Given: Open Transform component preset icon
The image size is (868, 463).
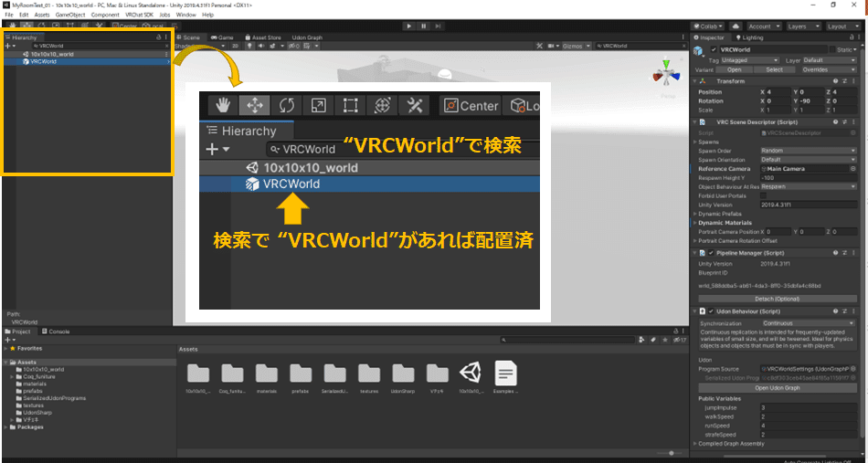Looking at the screenshot, I should (x=845, y=81).
